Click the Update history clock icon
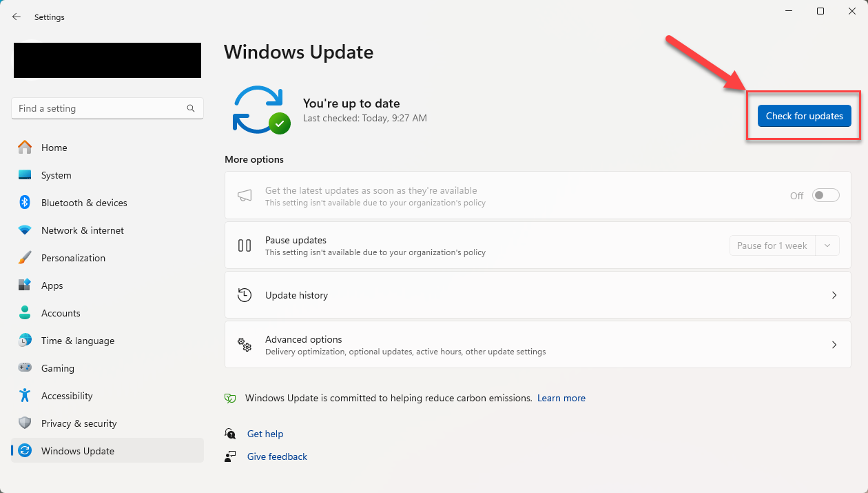The width and height of the screenshot is (868, 493). tap(245, 295)
